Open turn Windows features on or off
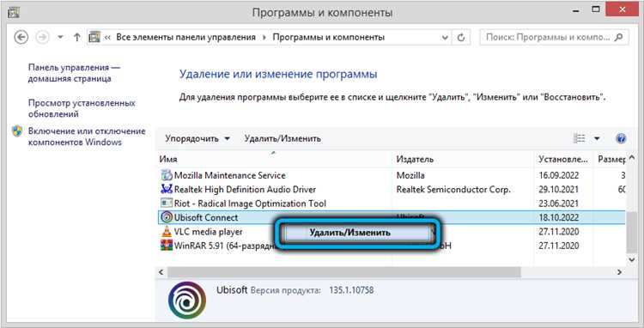 pos(87,137)
